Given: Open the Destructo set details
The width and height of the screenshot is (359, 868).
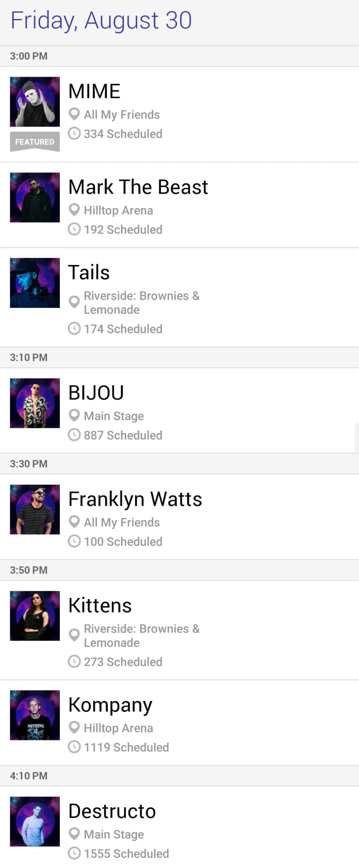Looking at the screenshot, I should (112, 811).
